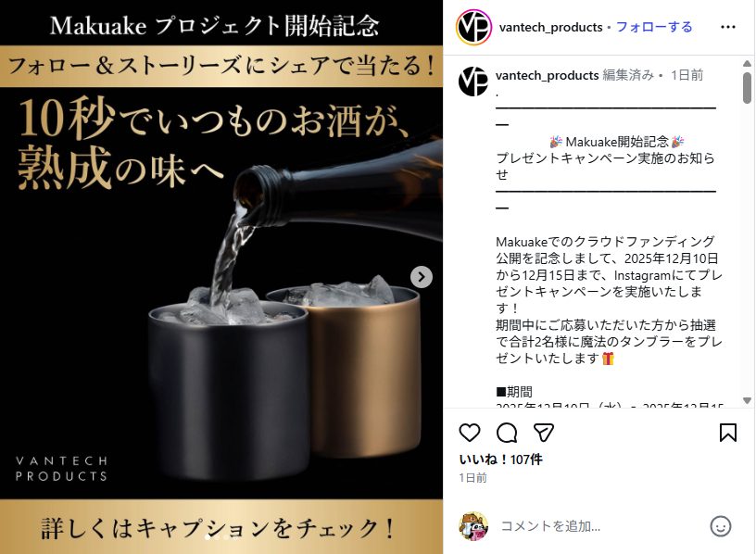
Task: View the list of 107 likes
Action: (500, 460)
